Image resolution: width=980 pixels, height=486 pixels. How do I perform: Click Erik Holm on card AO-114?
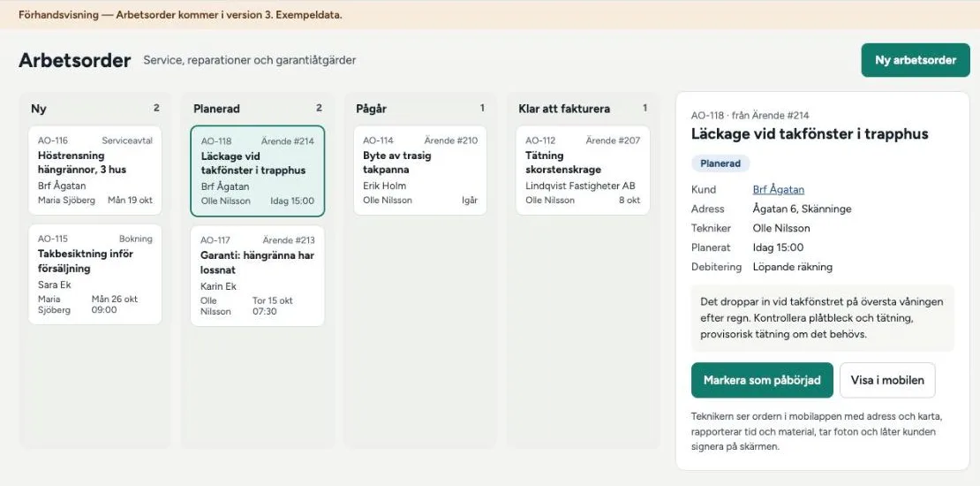pyautogui.click(x=384, y=186)
